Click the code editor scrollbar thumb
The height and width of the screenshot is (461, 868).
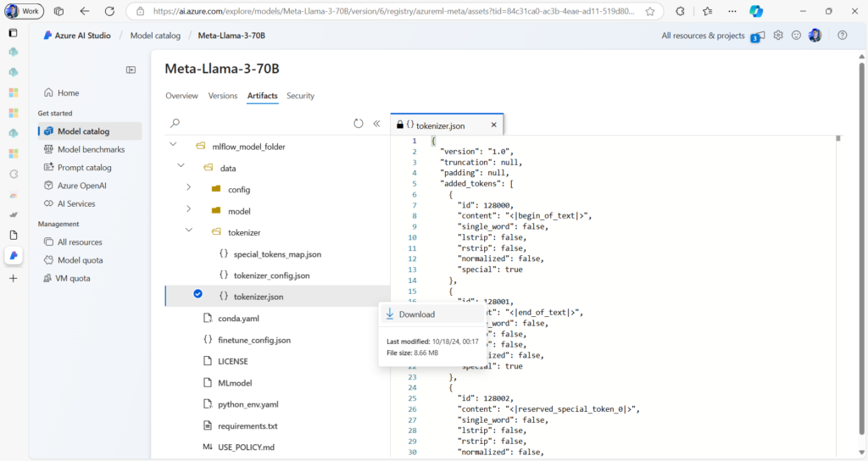coord(838,138)
